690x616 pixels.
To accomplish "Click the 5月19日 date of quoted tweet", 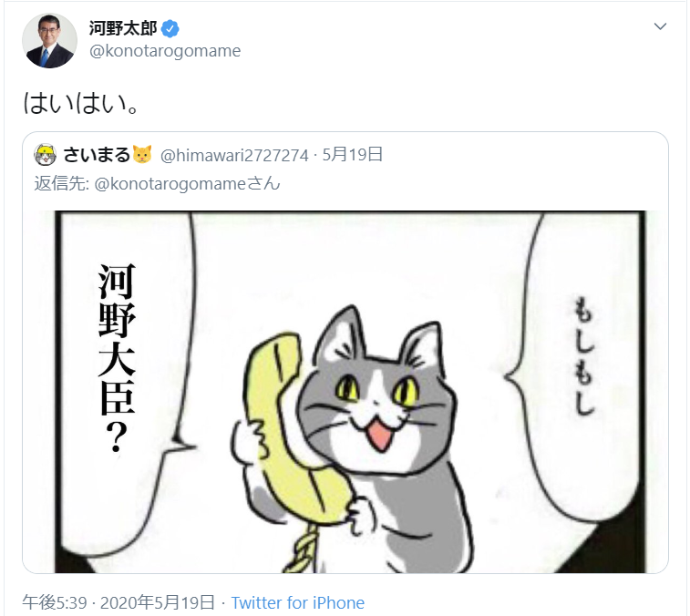I will point(353,155).
